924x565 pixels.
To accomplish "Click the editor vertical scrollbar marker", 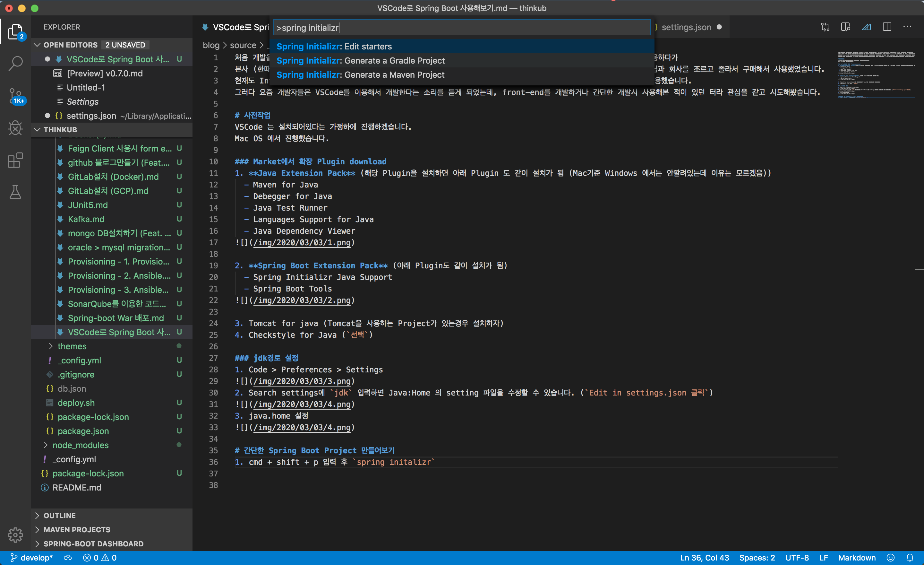I will pyautogui.click(x=919, y=269).
